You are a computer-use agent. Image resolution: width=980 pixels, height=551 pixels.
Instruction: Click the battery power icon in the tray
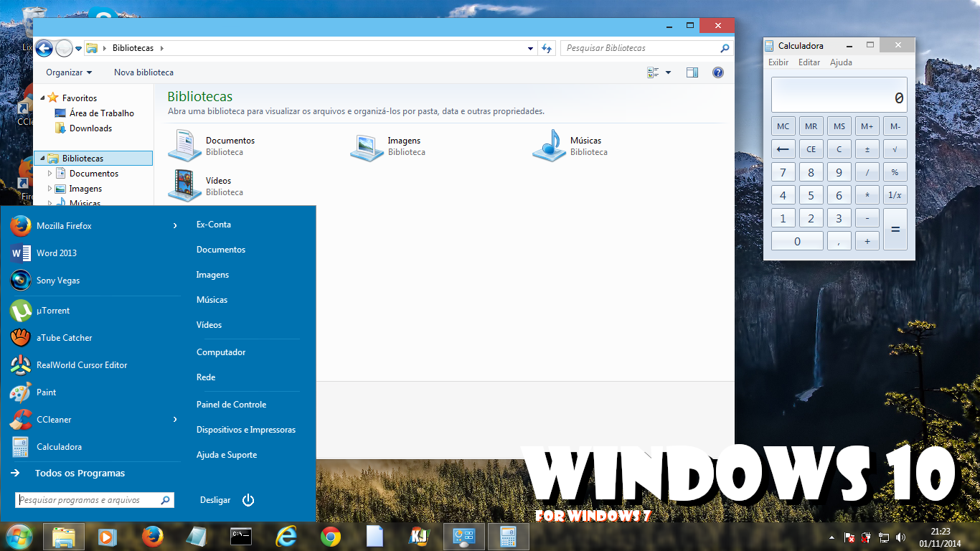coord(867,537)
